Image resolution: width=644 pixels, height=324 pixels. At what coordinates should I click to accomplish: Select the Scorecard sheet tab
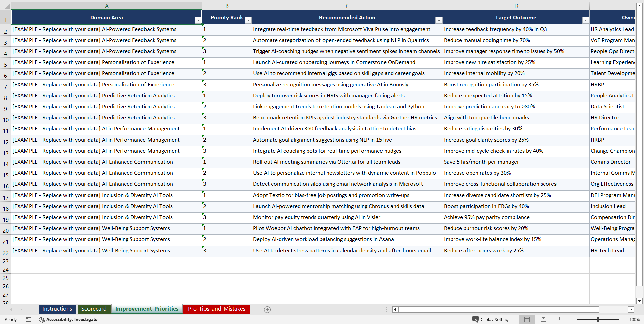(x=94, y=309)
